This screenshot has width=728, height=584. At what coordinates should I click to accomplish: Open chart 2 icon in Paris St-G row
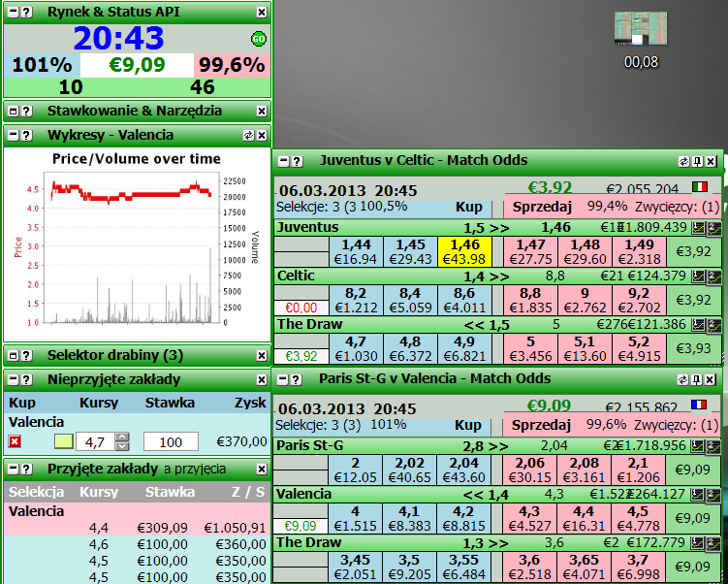point(713,447)
